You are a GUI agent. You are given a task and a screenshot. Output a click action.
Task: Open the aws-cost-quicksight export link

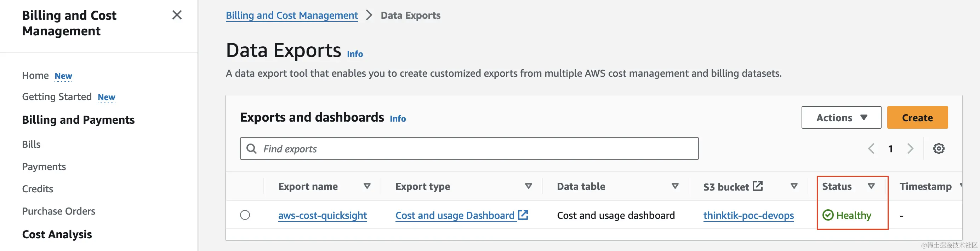coord(323,216)
